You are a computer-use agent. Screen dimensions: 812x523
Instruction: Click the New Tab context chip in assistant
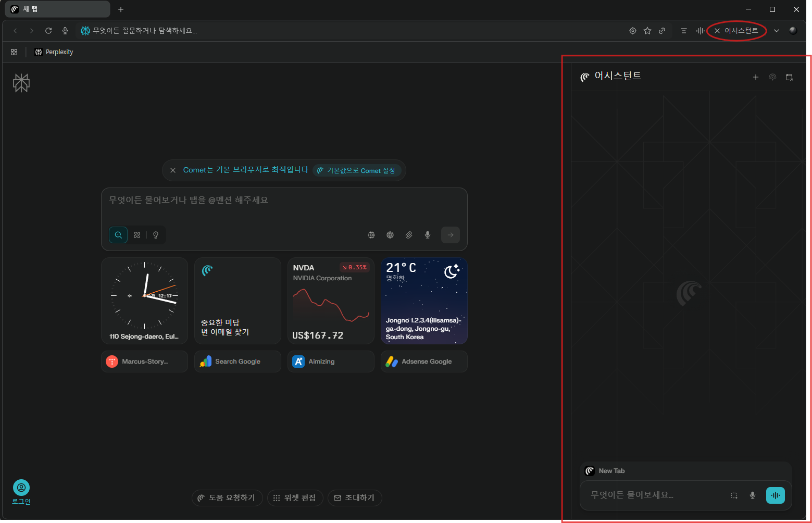(x=605, y=471)
